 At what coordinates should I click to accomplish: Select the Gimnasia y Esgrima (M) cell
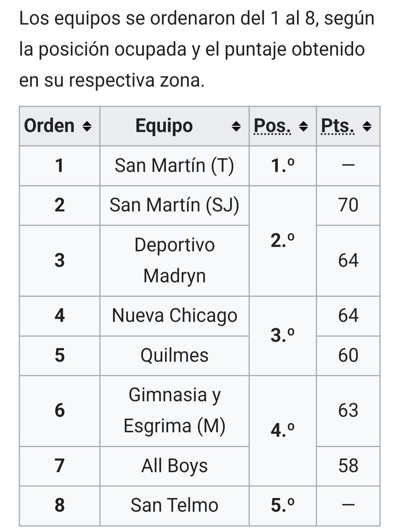174,411
